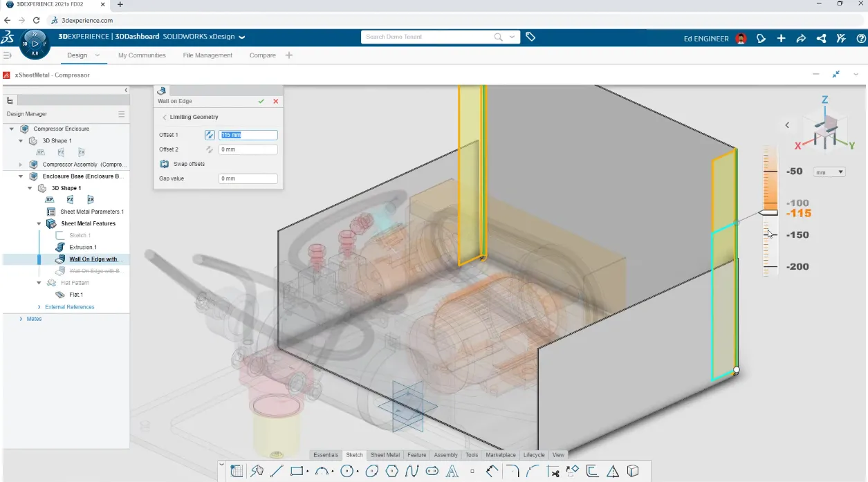This screenshot has width=868, height=482.
Task: Open the Sketch Text tool
Action: (x=452, y=471)
